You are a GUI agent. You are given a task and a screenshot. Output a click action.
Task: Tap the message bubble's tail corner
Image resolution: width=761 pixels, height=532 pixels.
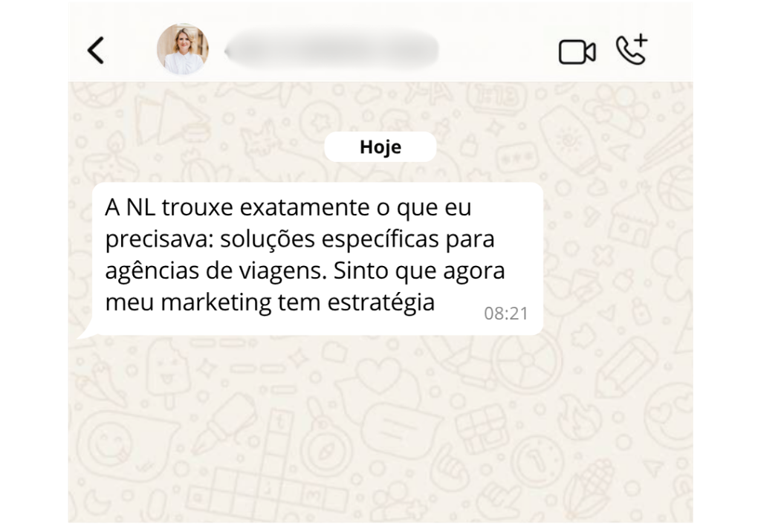click(86, 331)
